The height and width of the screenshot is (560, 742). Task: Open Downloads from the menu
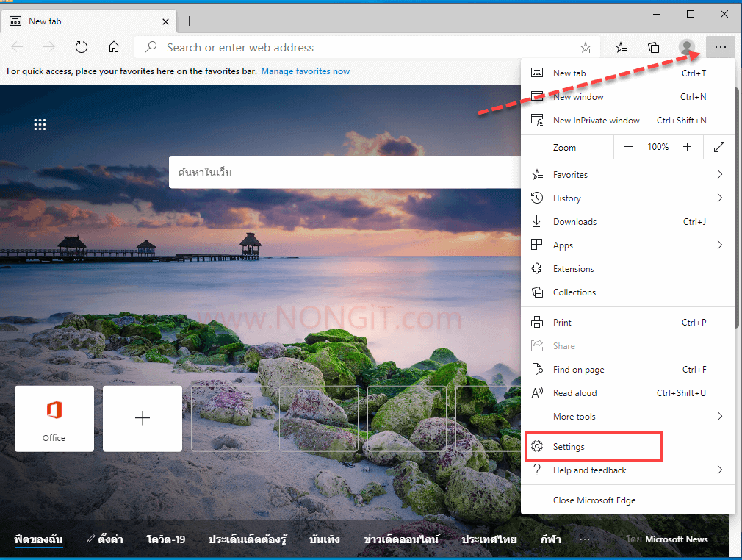[x=627, y=221]
